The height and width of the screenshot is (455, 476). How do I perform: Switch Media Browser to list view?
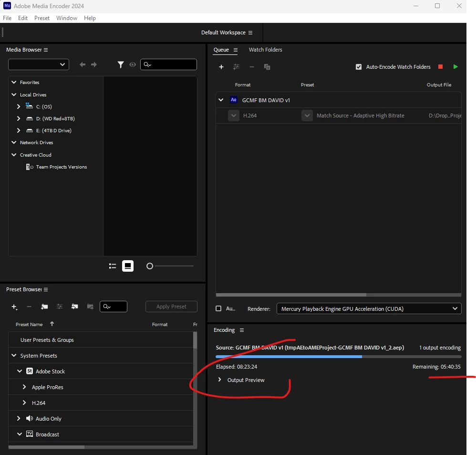tap(113, 266)
